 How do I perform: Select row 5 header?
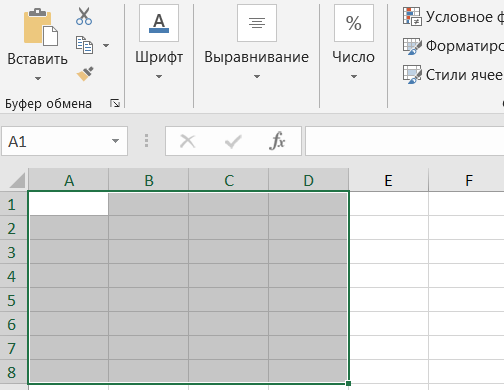13,300
